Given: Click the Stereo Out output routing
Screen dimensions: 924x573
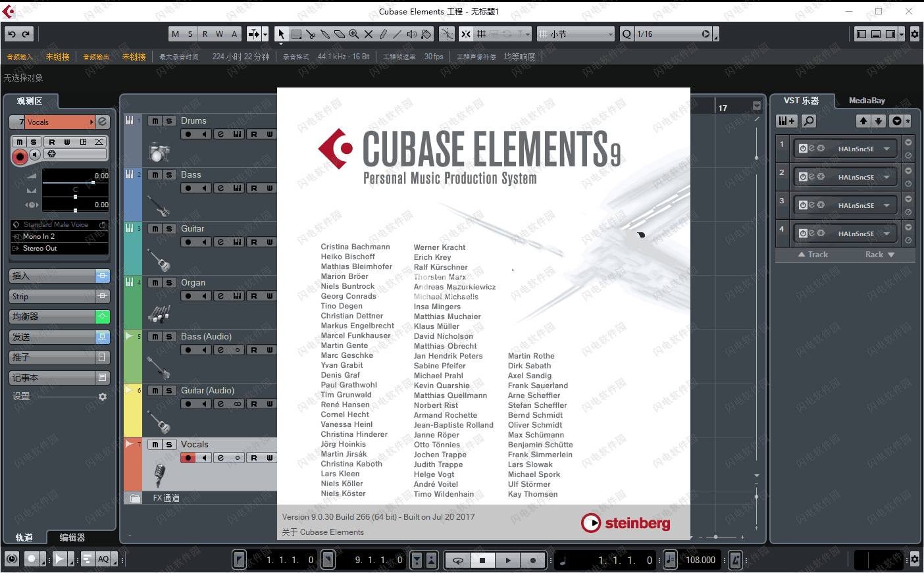Looking at the screenshot, I should point(59,248).
